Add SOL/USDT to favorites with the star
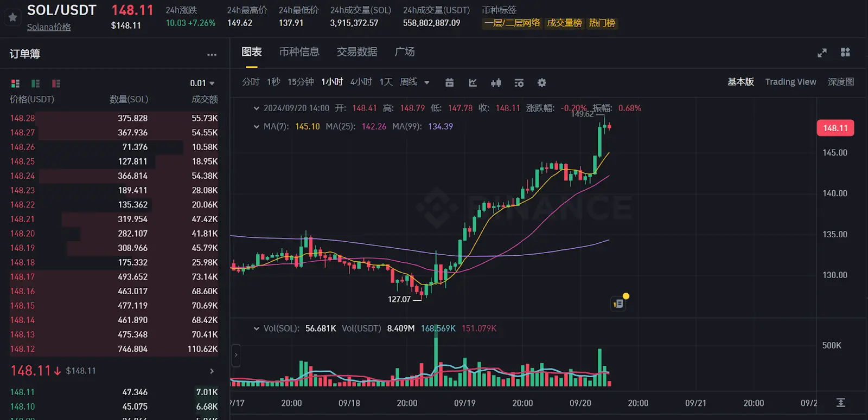The width and height of the screenshot is (868, 420). [x=12, y=17]
